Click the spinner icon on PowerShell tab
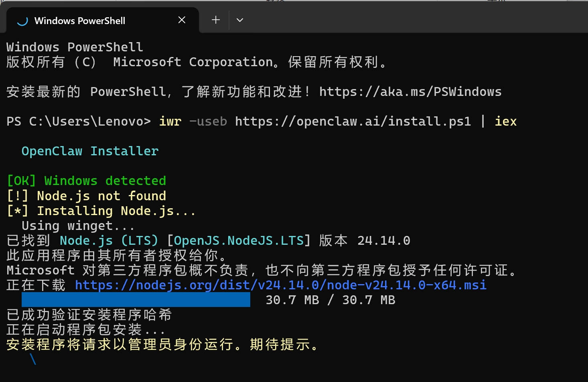This screenshot has width=588, height=382. click(x=23, y=21)
